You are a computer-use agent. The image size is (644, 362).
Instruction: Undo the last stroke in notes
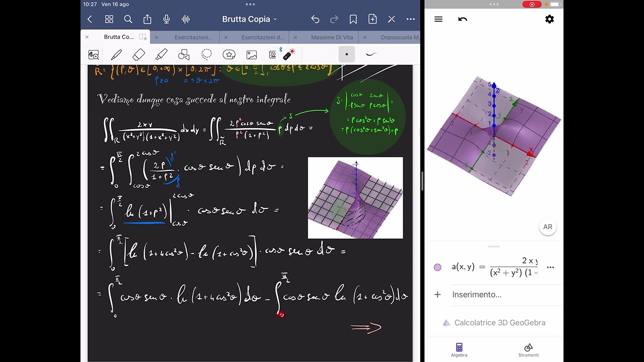pos(315,19)
